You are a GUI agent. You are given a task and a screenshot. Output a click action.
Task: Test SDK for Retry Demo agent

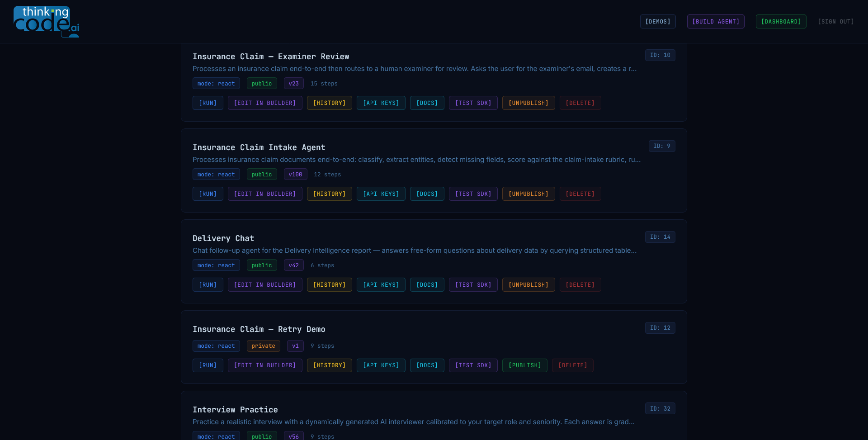[x=473, y=365]
